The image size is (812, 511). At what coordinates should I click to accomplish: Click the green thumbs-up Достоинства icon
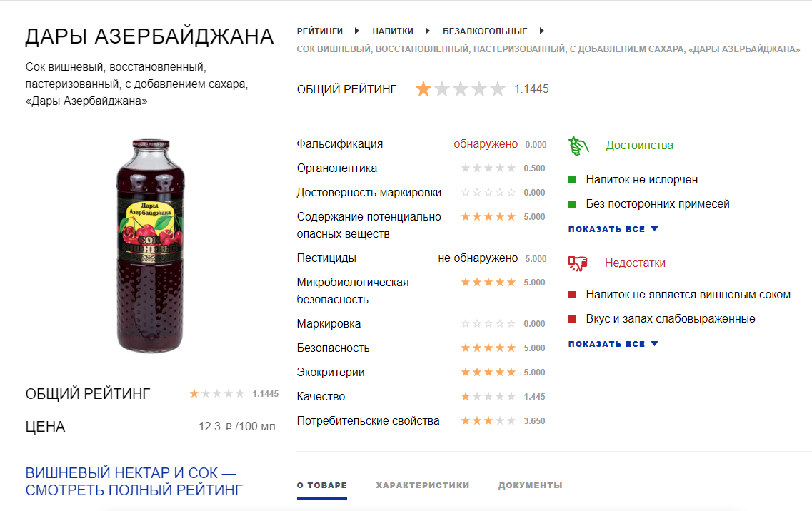[578, 146]
